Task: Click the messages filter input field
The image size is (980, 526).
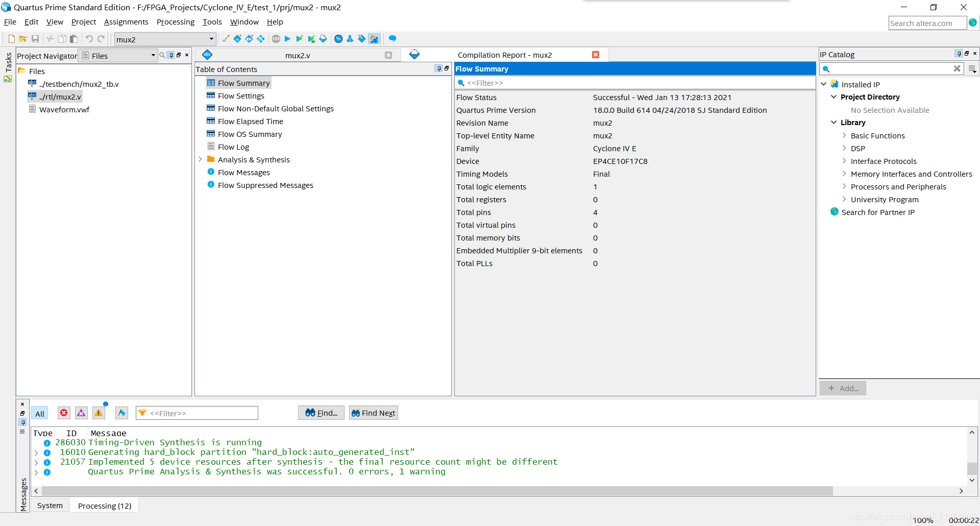Action: (x=197, y=413)
